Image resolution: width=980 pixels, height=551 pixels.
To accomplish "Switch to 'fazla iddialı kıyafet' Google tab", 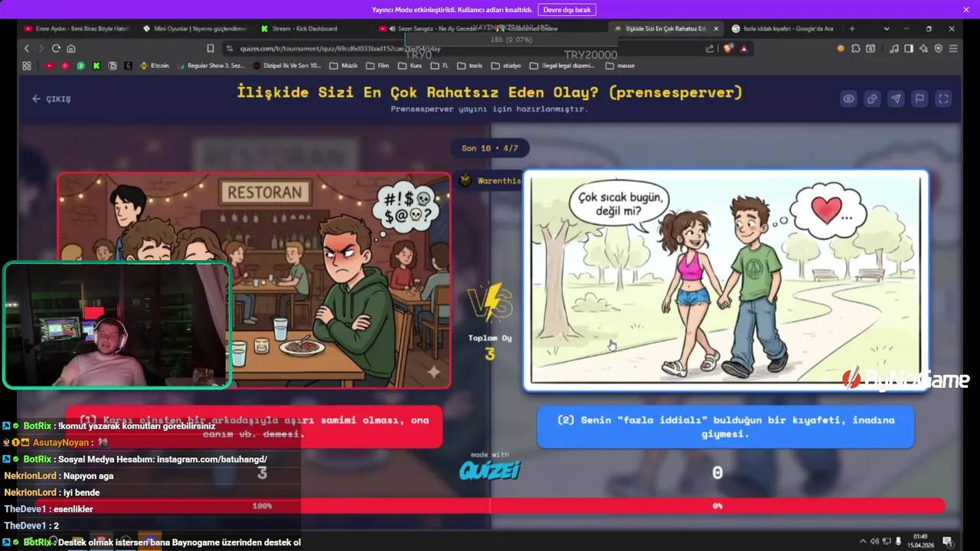I will pos(781,28).
